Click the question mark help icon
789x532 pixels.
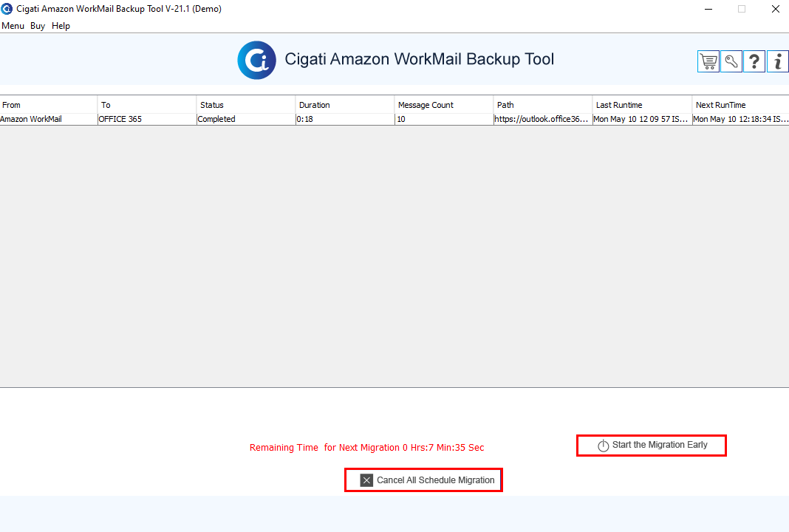coord(754,61)
